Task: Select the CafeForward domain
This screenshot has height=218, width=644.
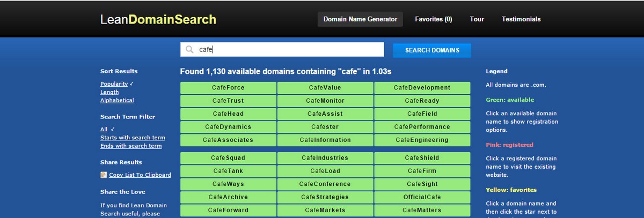Action: (228, 210)
